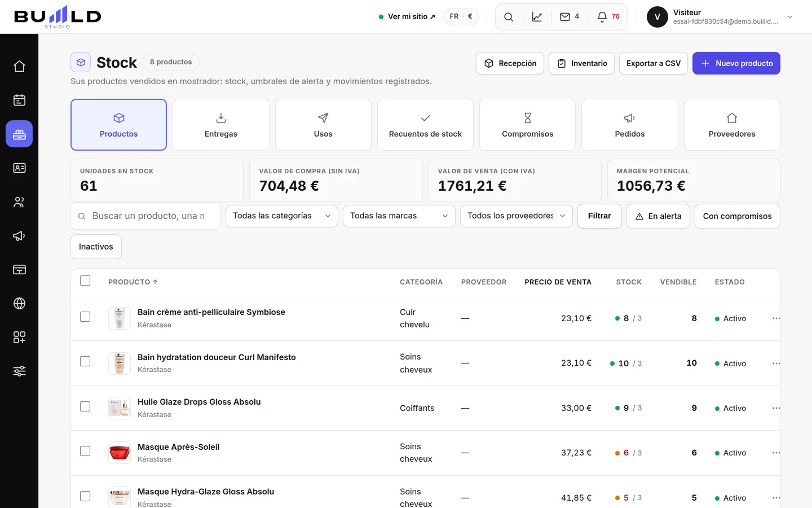Viewport: 812px width, 508px height.
Task: Open row options for Huile Glaze Drops
Action: point(776,408)
